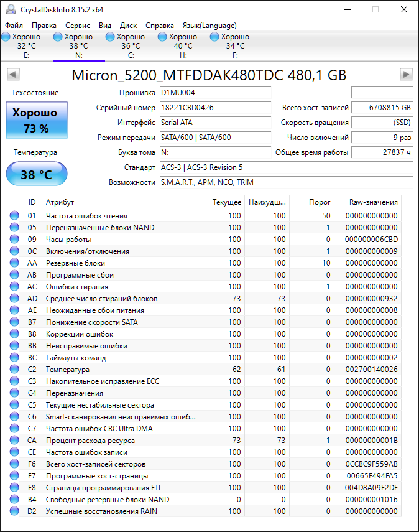Click the standard field ACS-3 | ACS-3 Revision 5
This screenshot has height=532, width=419.
pyautogui.click(x=286, y=167)
